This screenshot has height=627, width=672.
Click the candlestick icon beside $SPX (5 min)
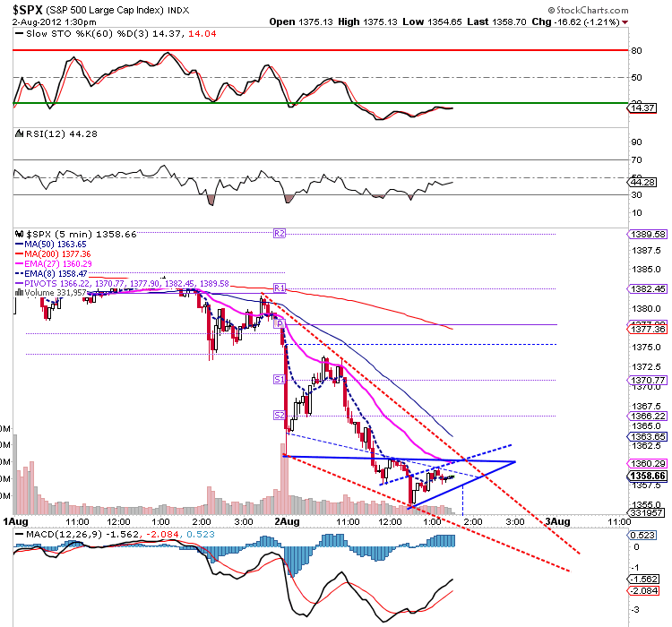(20, 234)
